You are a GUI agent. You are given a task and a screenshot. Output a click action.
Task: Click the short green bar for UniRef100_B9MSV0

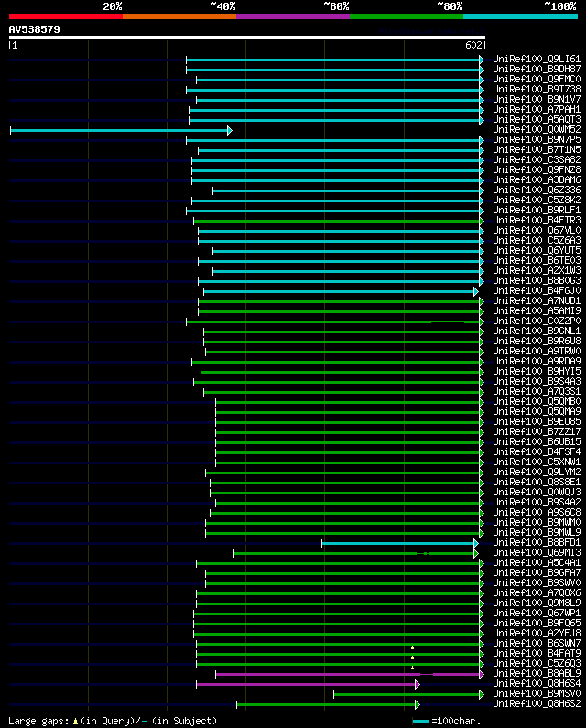tap(407, 694)
